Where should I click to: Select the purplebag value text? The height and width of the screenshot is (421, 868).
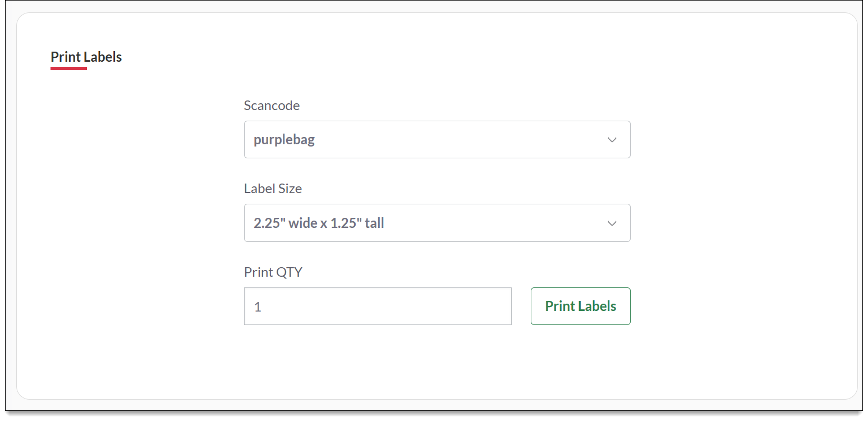(284, 140)
